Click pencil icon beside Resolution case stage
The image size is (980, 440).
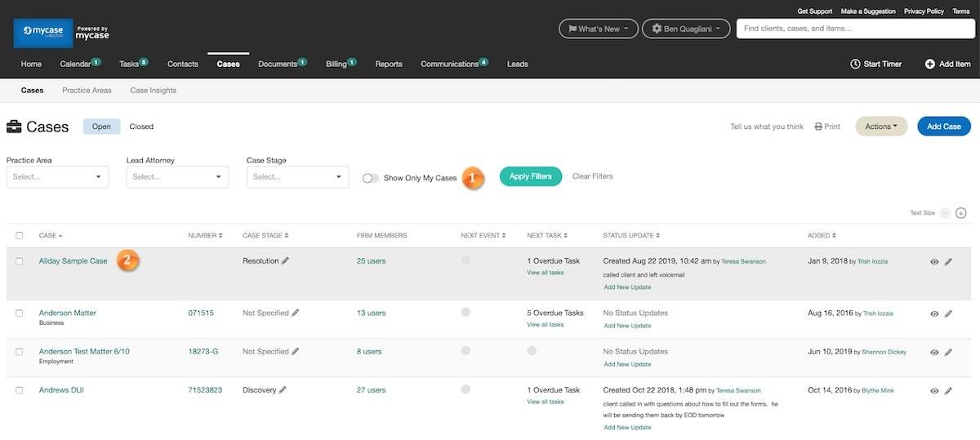point(286,261)
